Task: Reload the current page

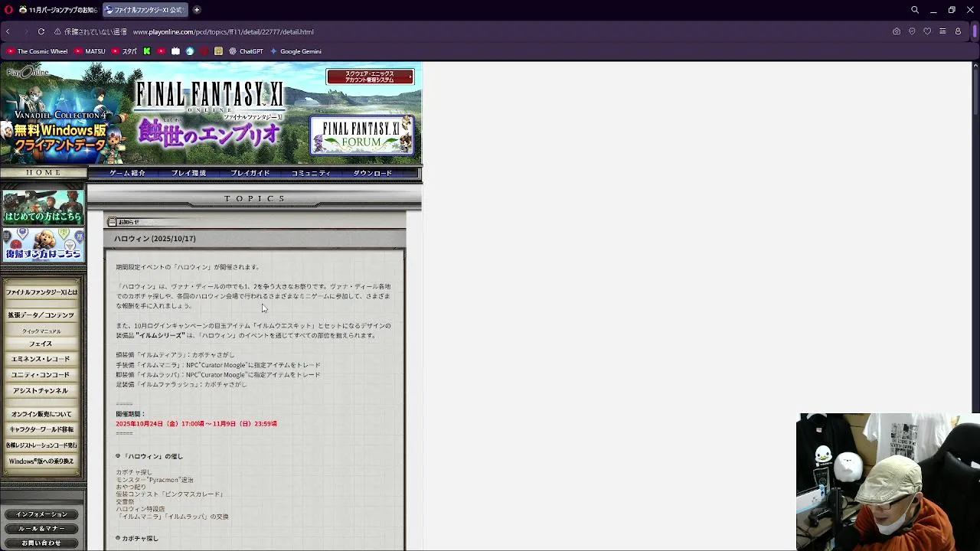Action: tap(41, 31)
